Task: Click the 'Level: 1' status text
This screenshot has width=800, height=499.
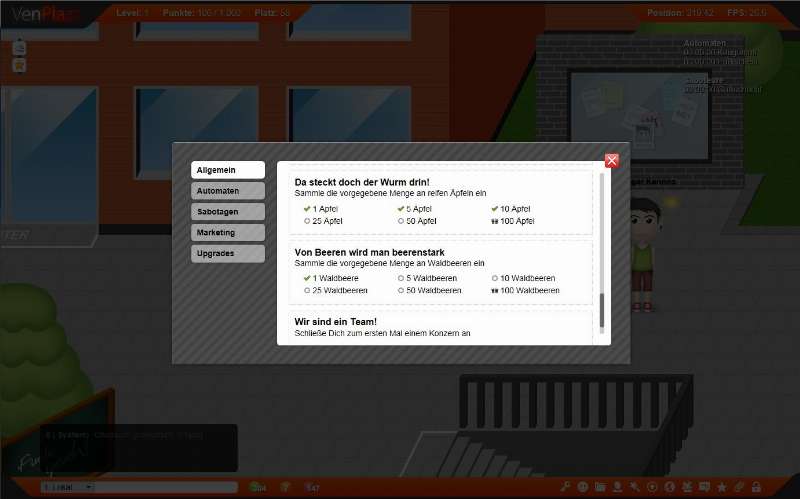Action: click(x=132, y=13)
